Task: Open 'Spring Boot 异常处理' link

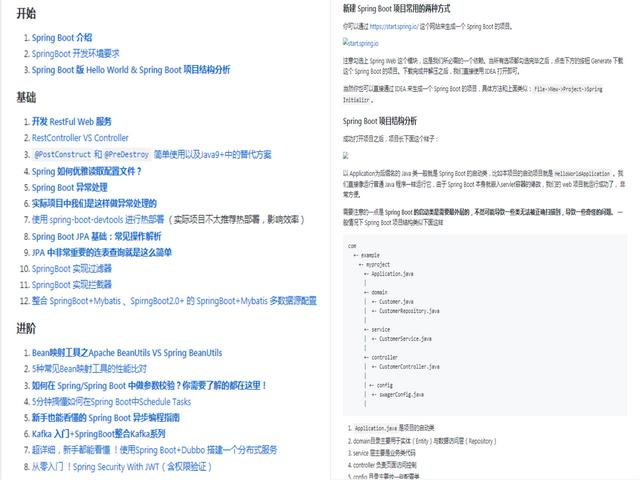Action: coord(70,187)
